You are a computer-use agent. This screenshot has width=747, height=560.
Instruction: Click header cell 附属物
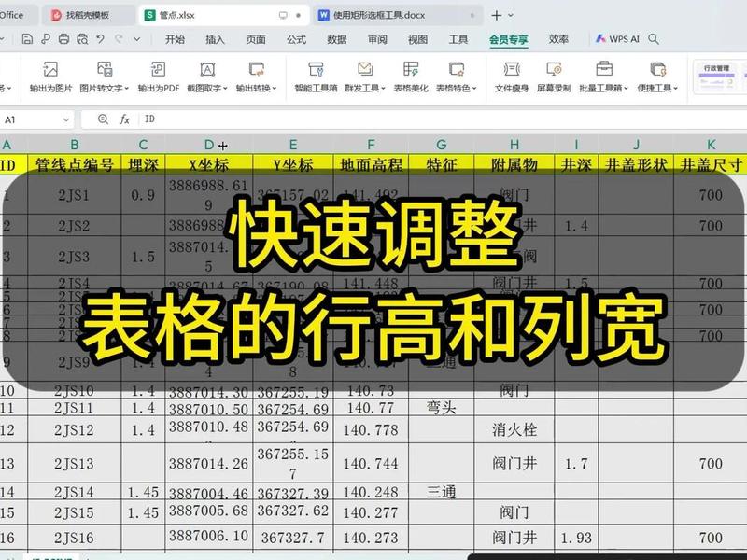click(514, 164)
